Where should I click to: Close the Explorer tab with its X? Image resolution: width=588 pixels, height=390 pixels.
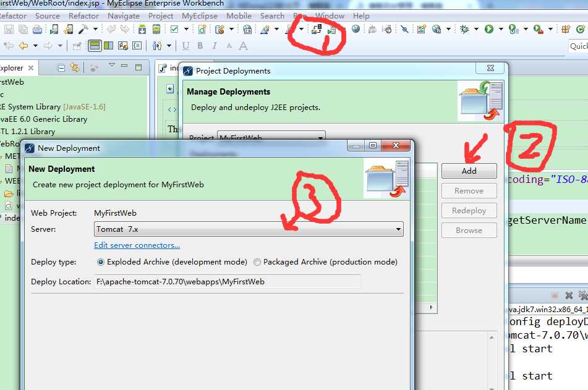tap(31, 68)
